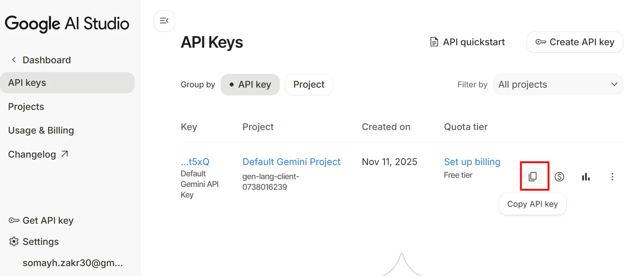The image size is (644, 276).
Task: Click the document icon beside API quickstart
Action: pos(434,42)
